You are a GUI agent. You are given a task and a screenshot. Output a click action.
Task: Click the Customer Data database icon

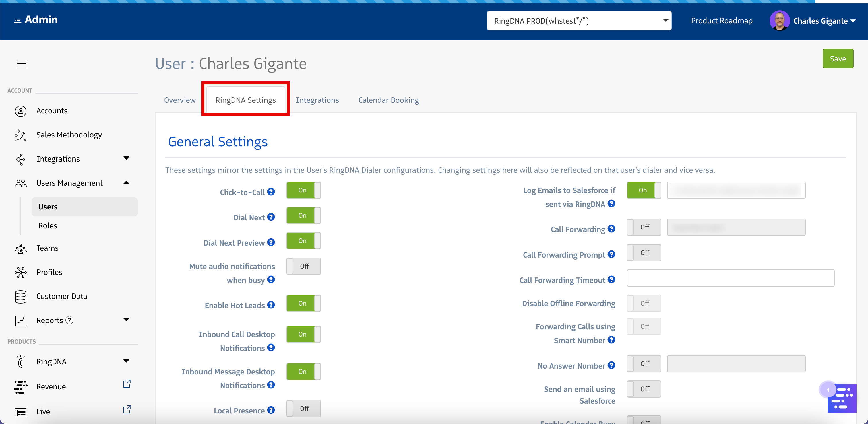point(21,296)
